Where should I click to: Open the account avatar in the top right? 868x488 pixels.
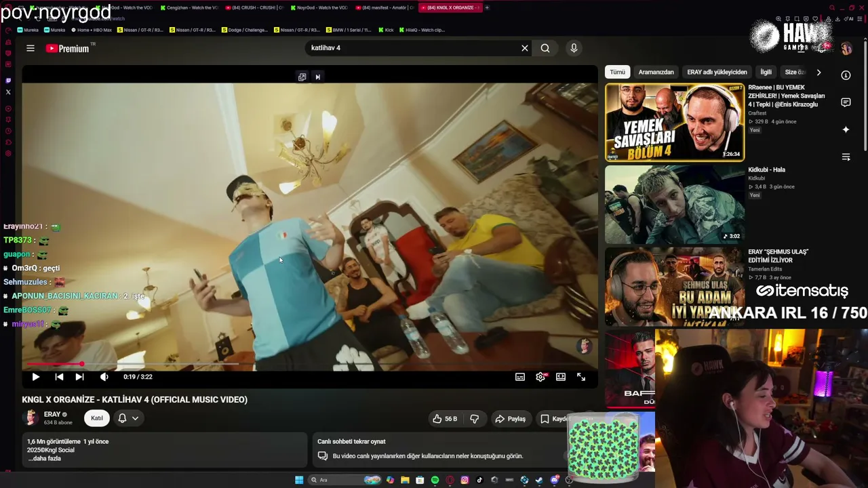click(846, 48)
